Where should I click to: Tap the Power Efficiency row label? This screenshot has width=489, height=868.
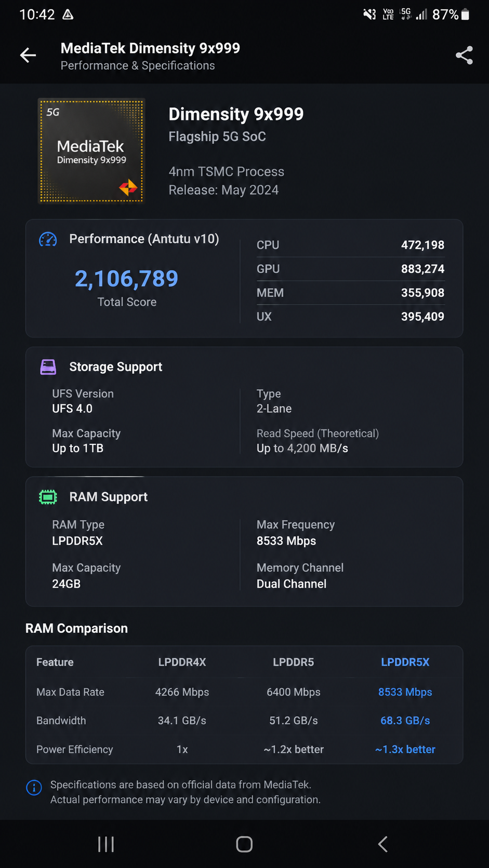(x=74, y=749)
